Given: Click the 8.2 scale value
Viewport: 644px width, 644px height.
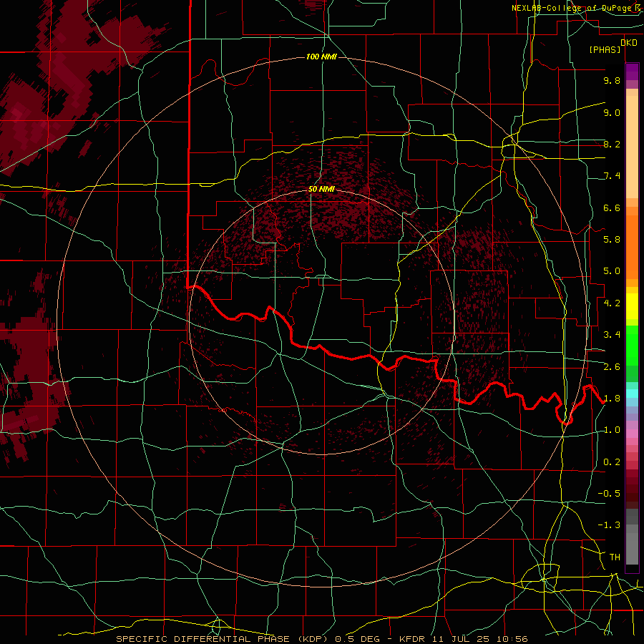Looking at the screenshot, I should click(x=612, y=144).
